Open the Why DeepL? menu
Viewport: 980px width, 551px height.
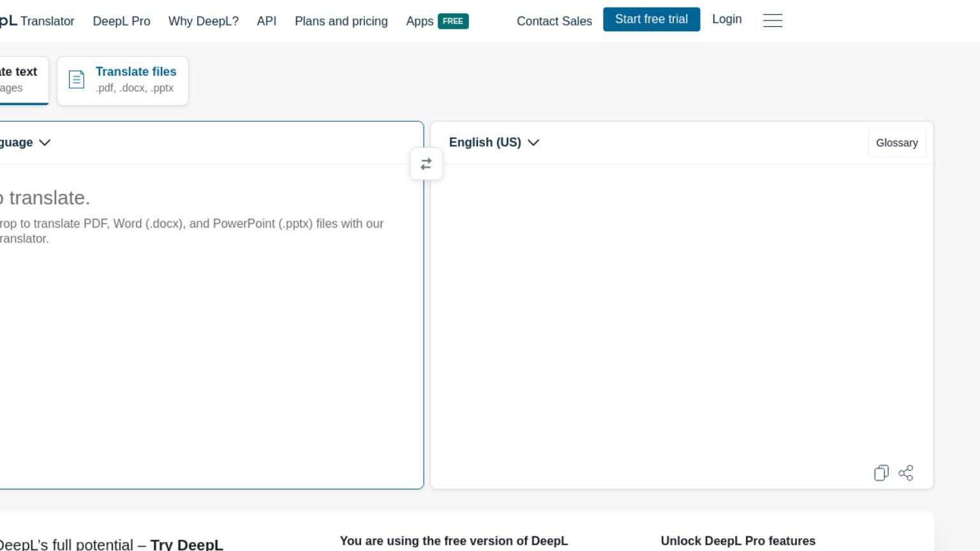pyautogui.click(x=204, y=21)
